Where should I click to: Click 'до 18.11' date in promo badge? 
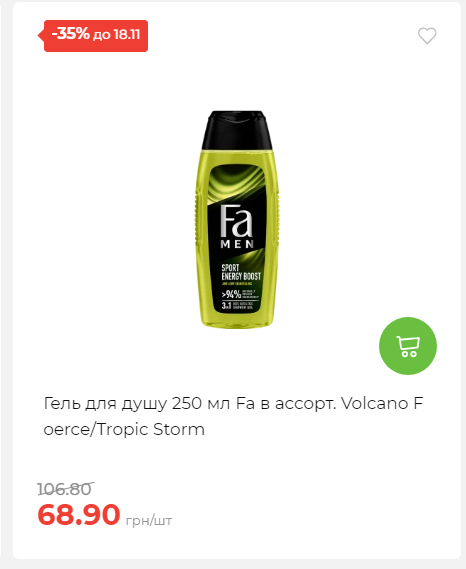pyautogui.click(x=116, y=35)
